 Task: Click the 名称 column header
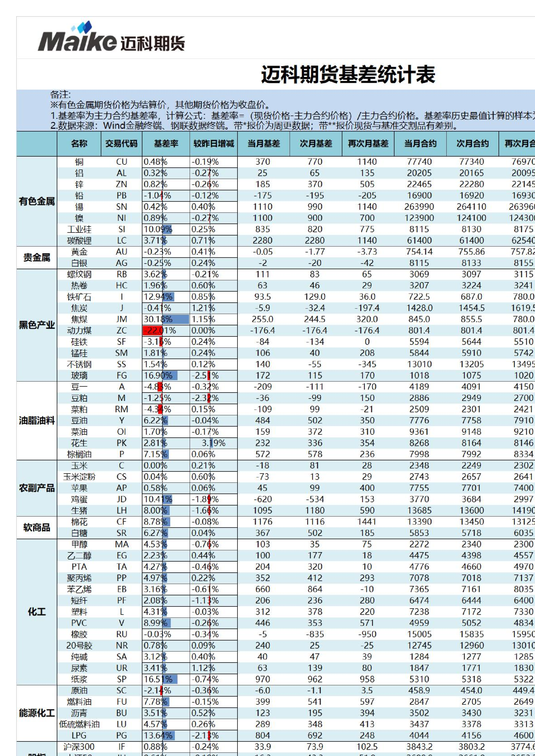click(79, 144)
